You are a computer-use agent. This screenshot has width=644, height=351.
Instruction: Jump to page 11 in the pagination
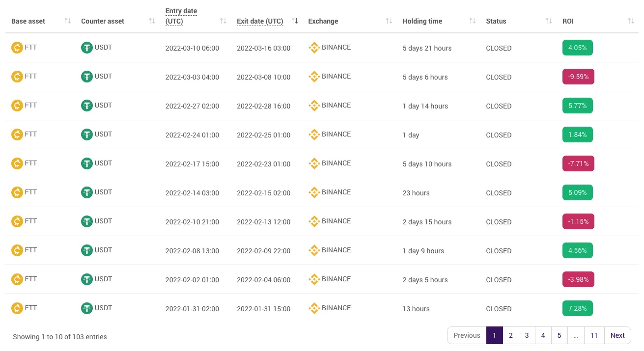(x=594, y=335)
